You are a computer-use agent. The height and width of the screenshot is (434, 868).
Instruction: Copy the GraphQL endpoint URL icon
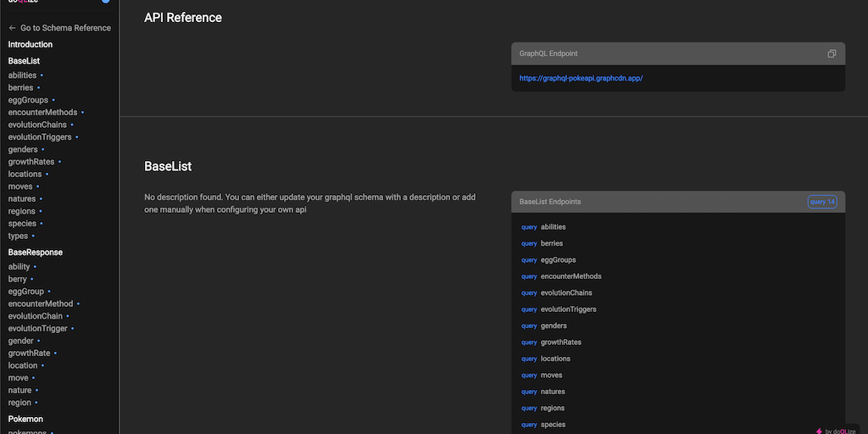coord(832,53)
